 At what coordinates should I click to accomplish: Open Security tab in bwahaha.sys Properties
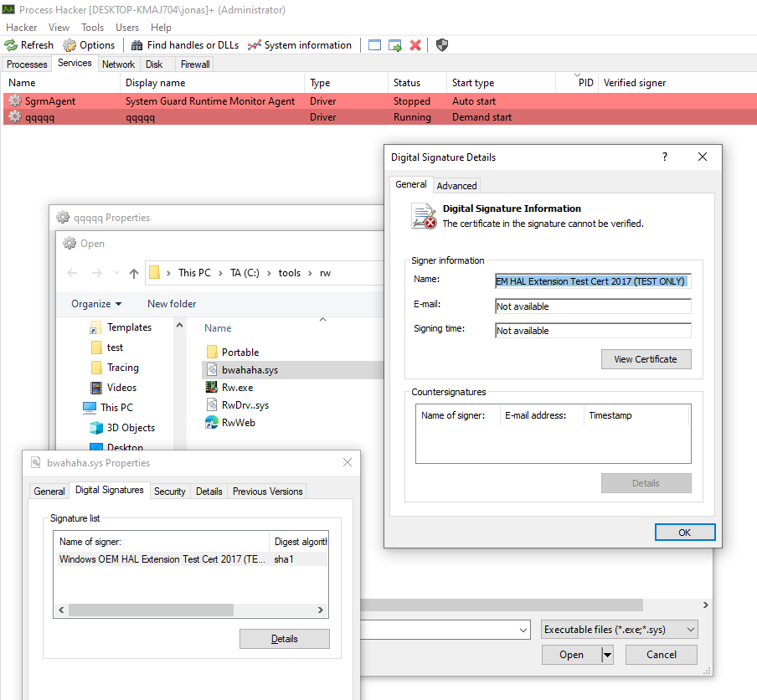click(169, 492)
